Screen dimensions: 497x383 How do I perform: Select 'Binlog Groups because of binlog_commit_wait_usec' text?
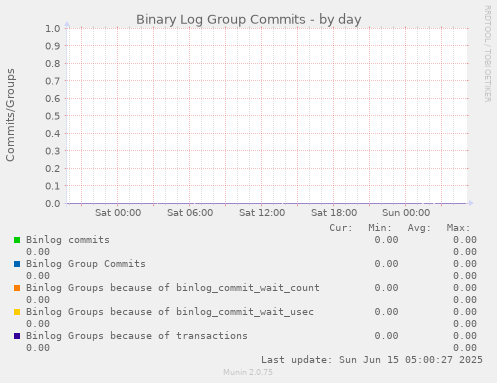[x=170, y=312]
